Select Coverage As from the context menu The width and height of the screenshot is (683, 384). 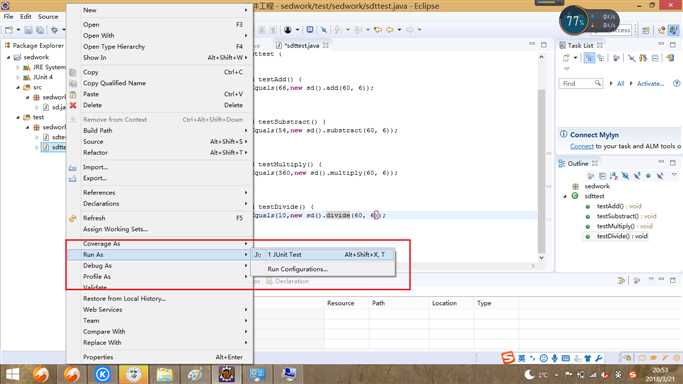160,243
